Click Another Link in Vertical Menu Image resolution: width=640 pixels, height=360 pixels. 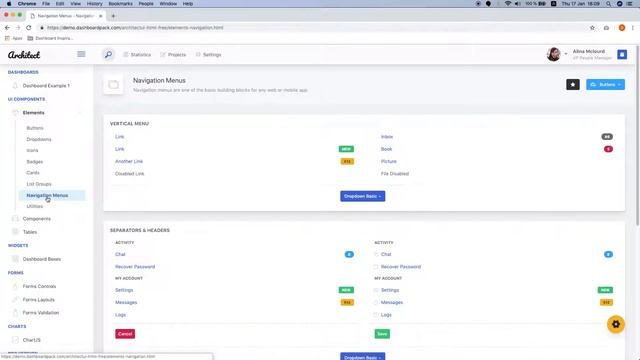point(129,162)
